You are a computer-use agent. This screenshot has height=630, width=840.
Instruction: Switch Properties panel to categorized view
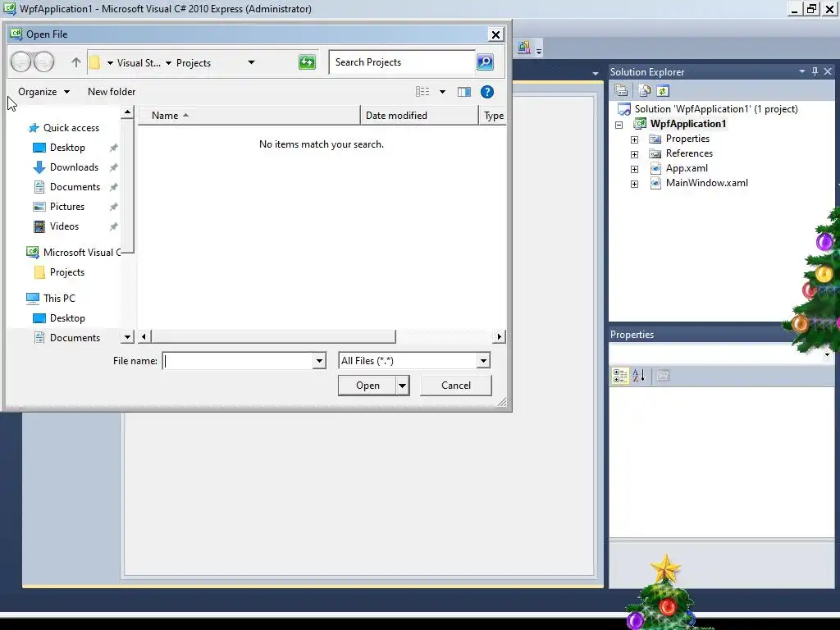[x=620, y=376]
